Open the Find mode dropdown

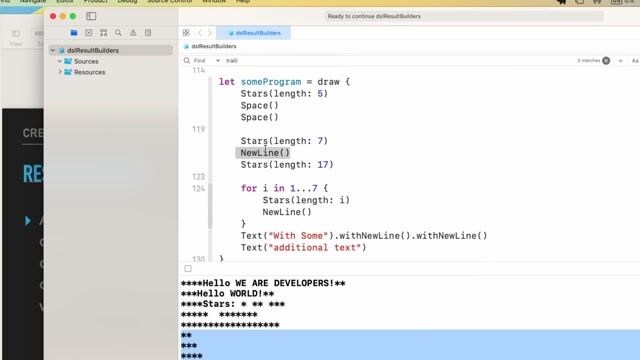207,60
